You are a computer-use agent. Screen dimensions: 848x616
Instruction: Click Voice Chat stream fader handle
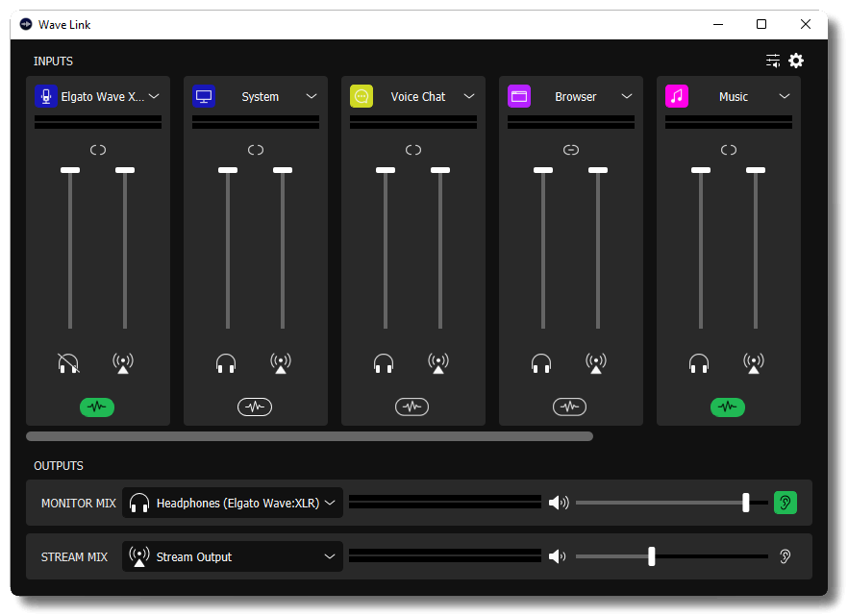[x=440, y=170]
